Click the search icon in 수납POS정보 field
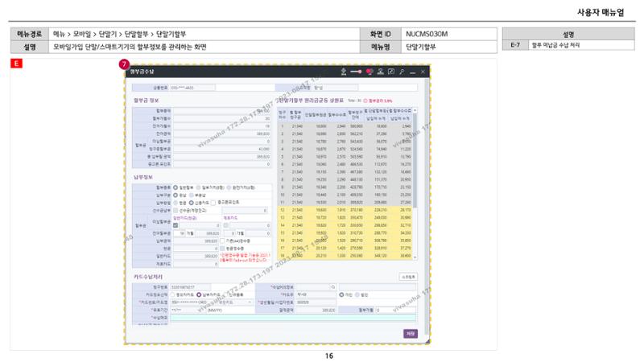This screenshot has height=362, width=644. [333, 287]
